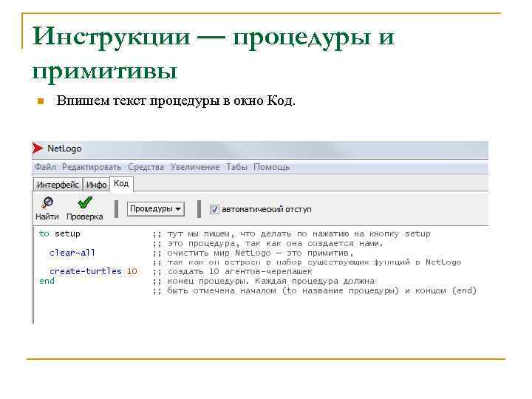Screen dimensions: 532x399
Task: Click the Проверка green checkmark icon
Action: (85, 202)
